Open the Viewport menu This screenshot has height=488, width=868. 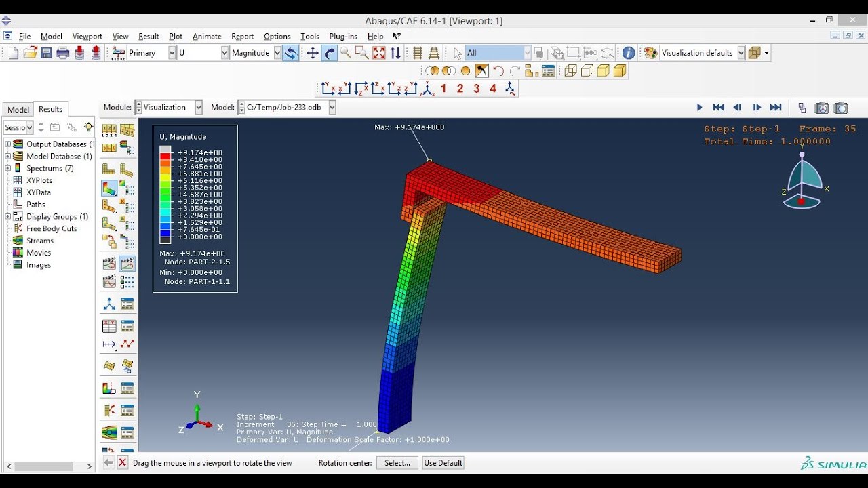[x=87, y=37]
